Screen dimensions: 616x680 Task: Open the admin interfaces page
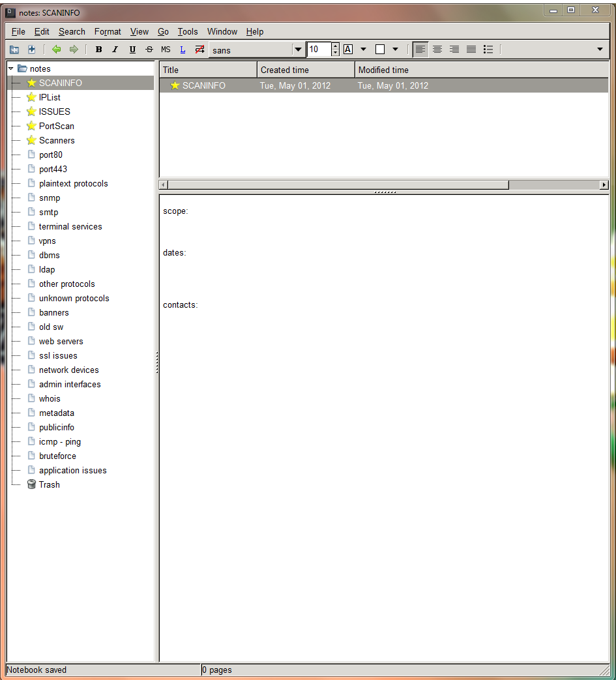point(70,384)
